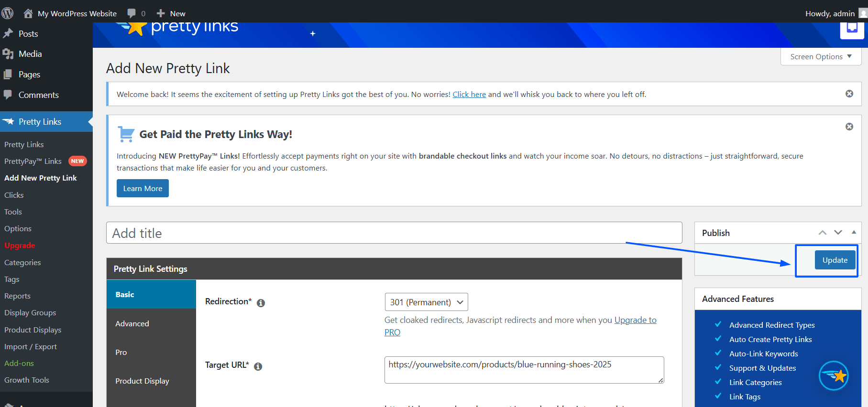Switch to the Product Display tab
868x407 pixels.
click(x=151, y=381)
